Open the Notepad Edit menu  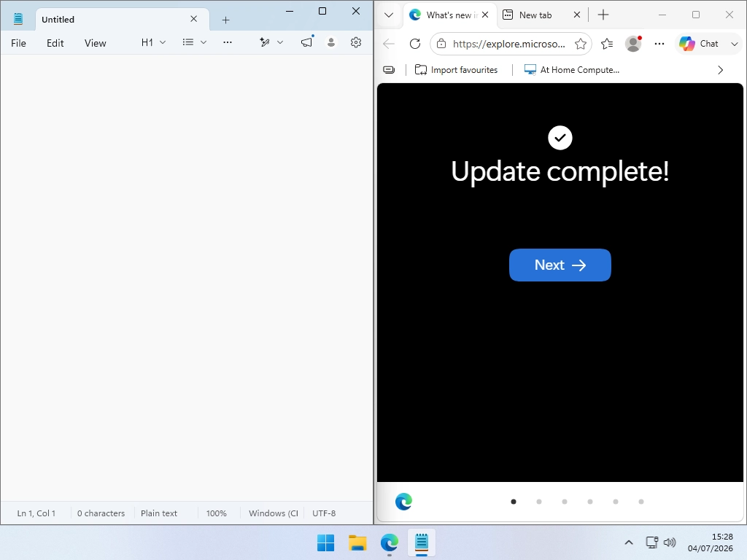(55, 43)
